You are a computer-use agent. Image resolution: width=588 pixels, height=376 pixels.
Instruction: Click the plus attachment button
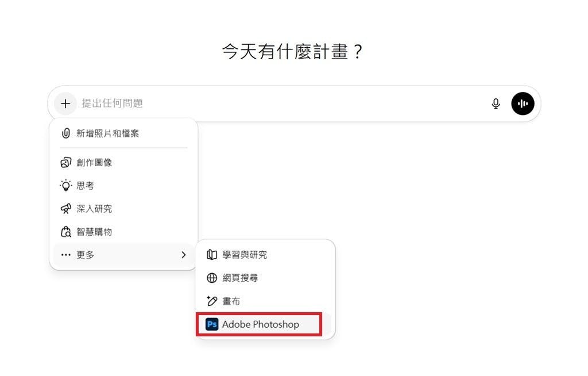(65, 103)
